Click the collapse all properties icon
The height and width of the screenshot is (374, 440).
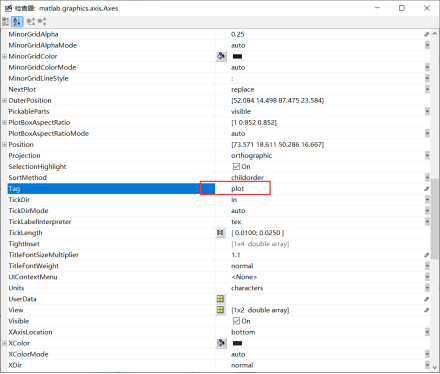click(42, 22)
